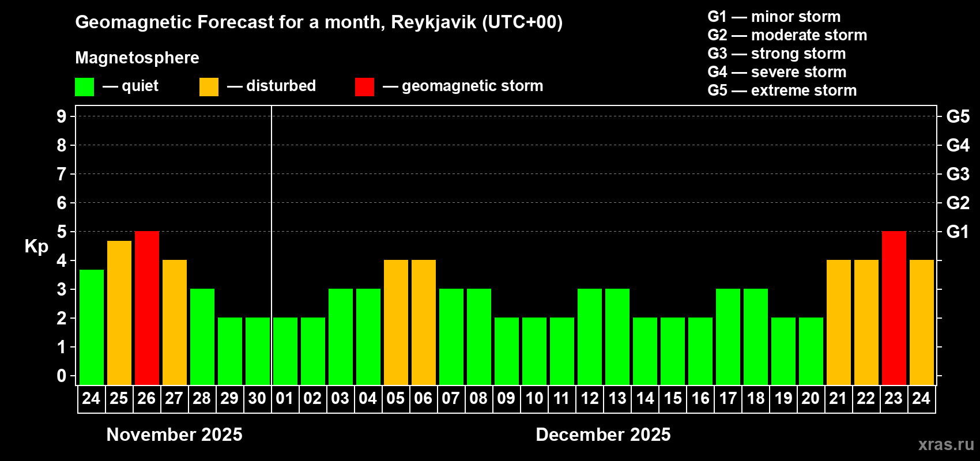The height and width of the screenshot is (461, 980).
Task: Select the orange bar for November 27
Action: coord(175,322)
